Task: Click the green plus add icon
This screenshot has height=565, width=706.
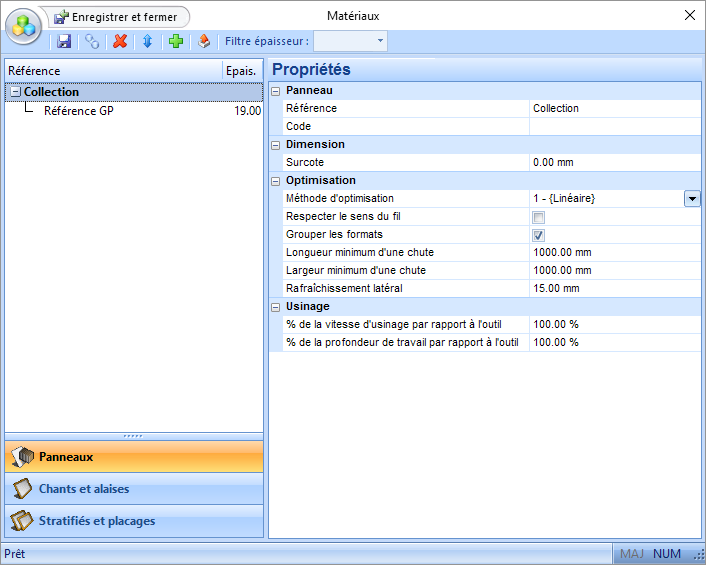Action: coord(175,41)
